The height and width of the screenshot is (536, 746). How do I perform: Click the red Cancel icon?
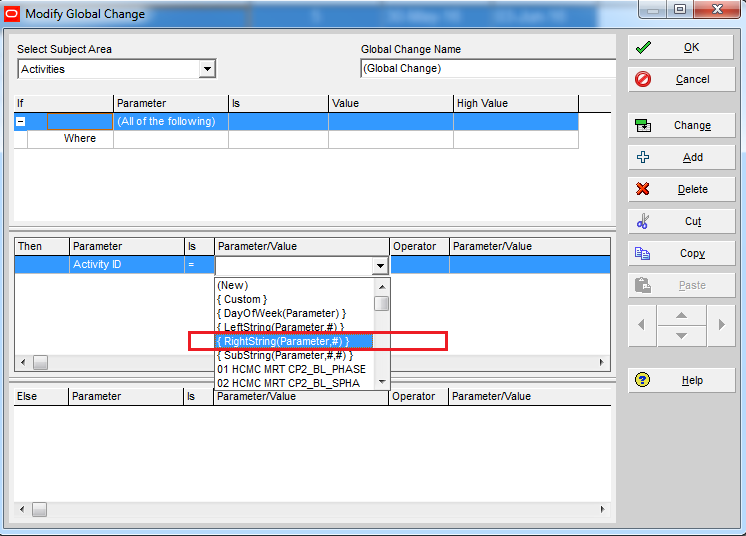[x=643, y=80]
